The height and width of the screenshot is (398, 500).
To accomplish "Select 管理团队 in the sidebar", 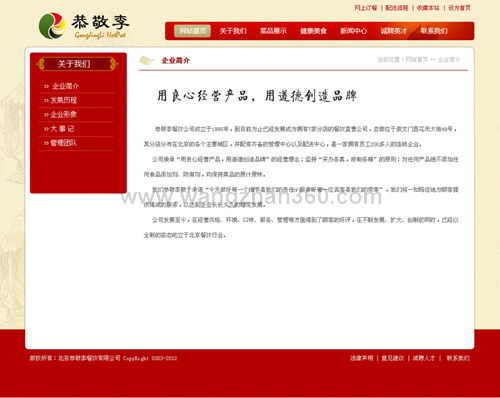I will [x=63, y=143].
